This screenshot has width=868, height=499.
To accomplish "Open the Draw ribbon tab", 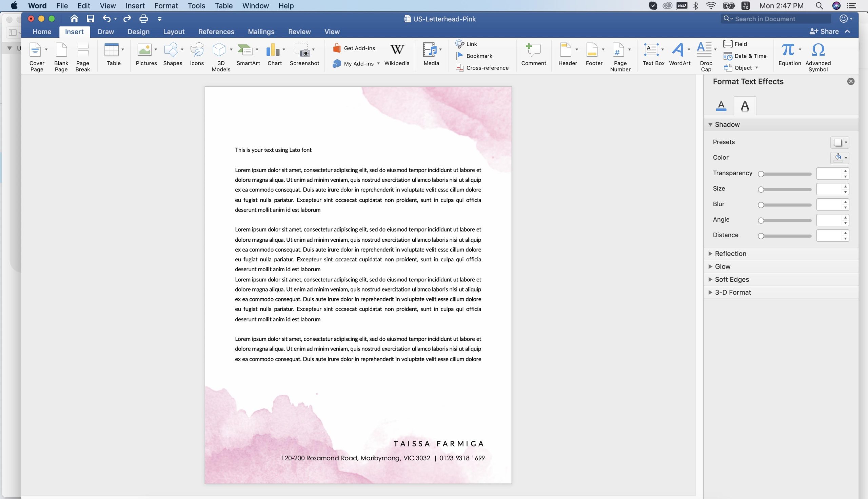I will (105, 32).
